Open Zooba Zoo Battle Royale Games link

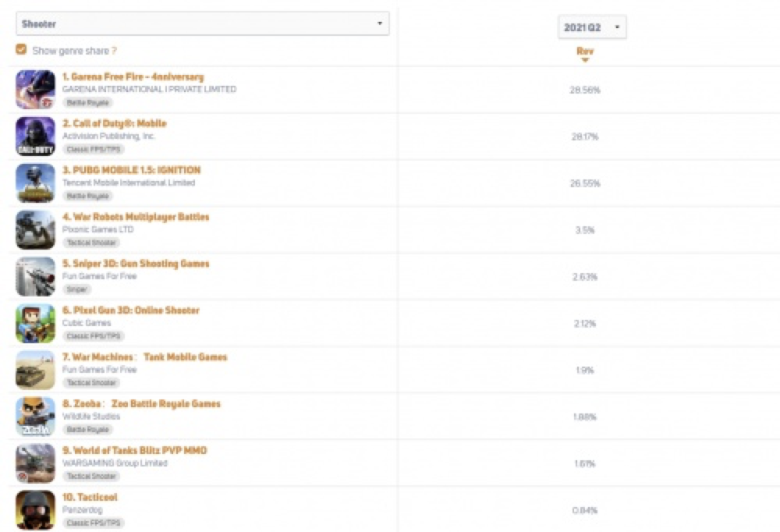tap(141, 404)
